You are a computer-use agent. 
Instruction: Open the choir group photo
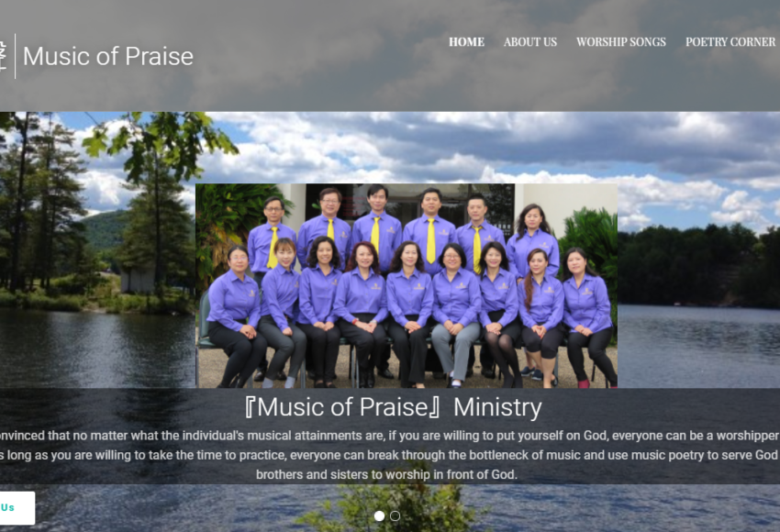407,286
